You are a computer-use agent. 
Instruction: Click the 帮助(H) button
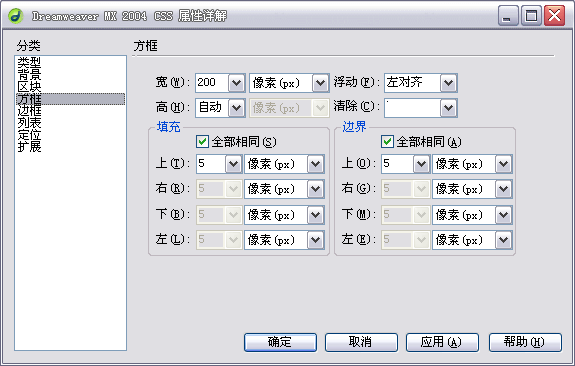[x=525, y=342]
